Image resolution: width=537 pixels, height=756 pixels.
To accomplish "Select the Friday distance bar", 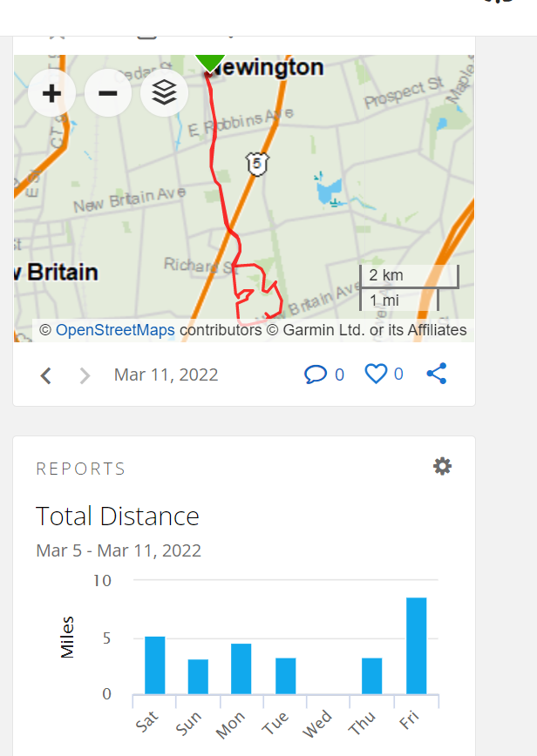I will pos(417,646).
